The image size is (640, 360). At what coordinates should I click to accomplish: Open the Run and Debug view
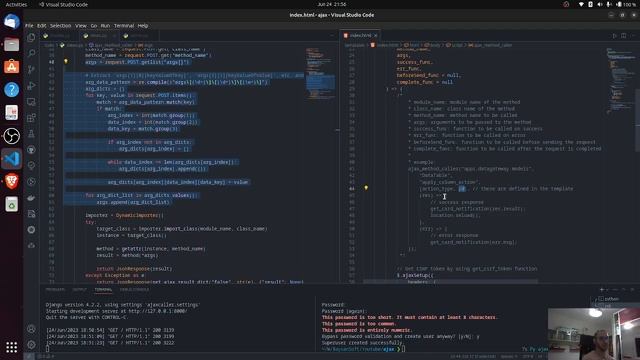point(31,86)
